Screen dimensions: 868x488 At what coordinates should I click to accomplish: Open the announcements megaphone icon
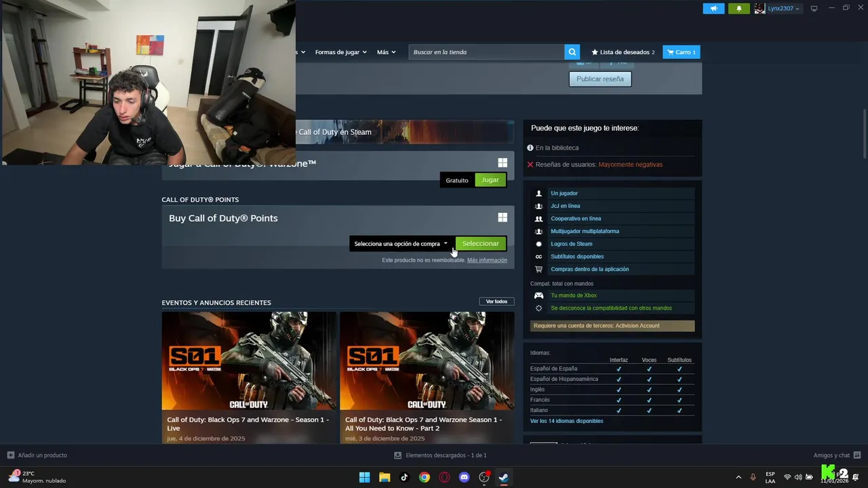click(x=713, y=8)
